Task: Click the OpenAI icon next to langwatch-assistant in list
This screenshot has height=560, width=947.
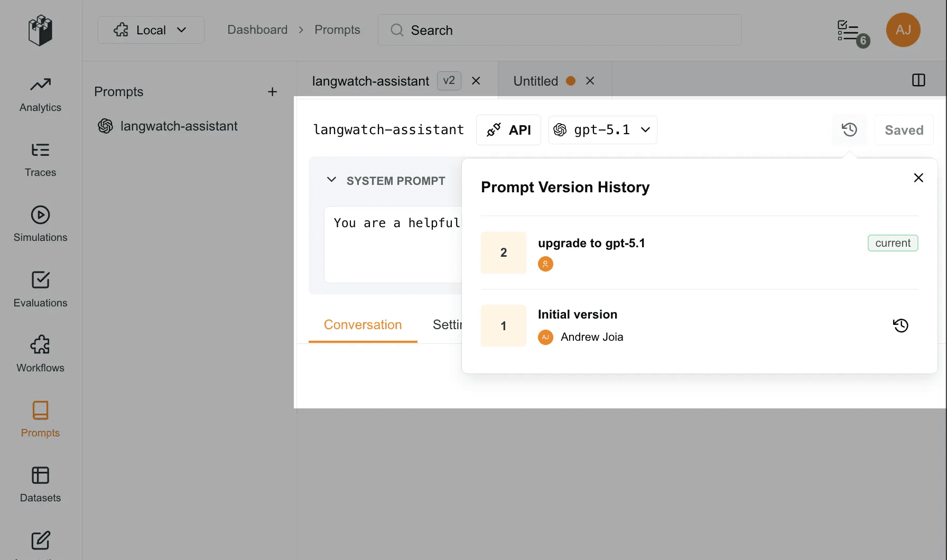Action: tap(105, 126)
